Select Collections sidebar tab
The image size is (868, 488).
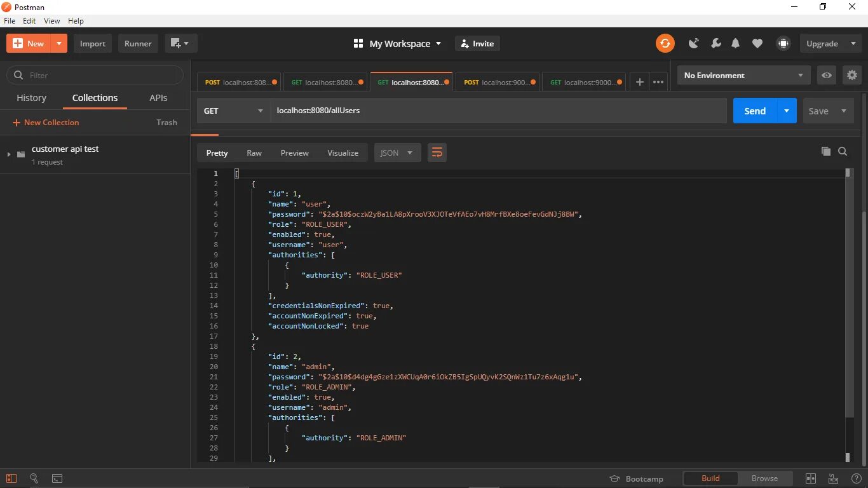click(95, 98)
